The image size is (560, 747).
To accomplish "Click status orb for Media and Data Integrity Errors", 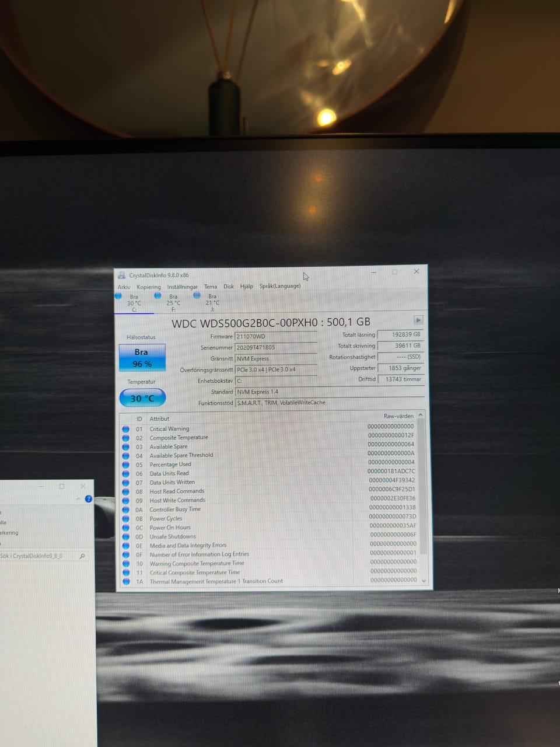I will click(125, 546).
